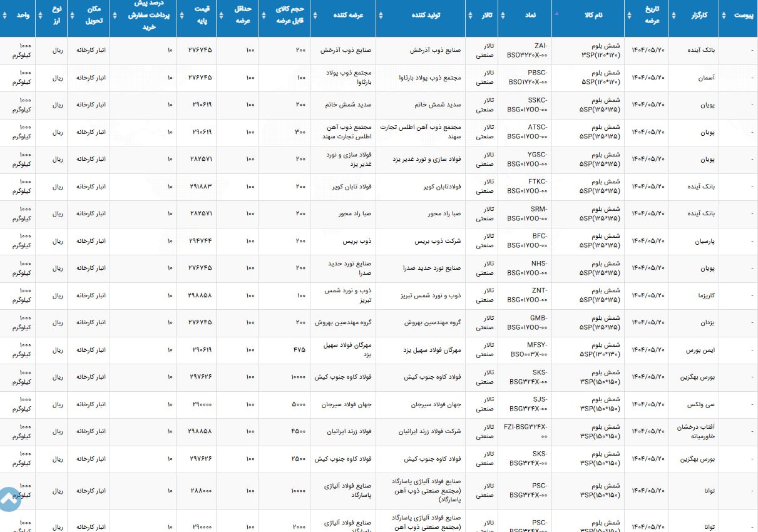Screen dimensions: 758x532
Task: Click product name شمش بلوم 5SP(130*130)
Action: click(600, 350)
